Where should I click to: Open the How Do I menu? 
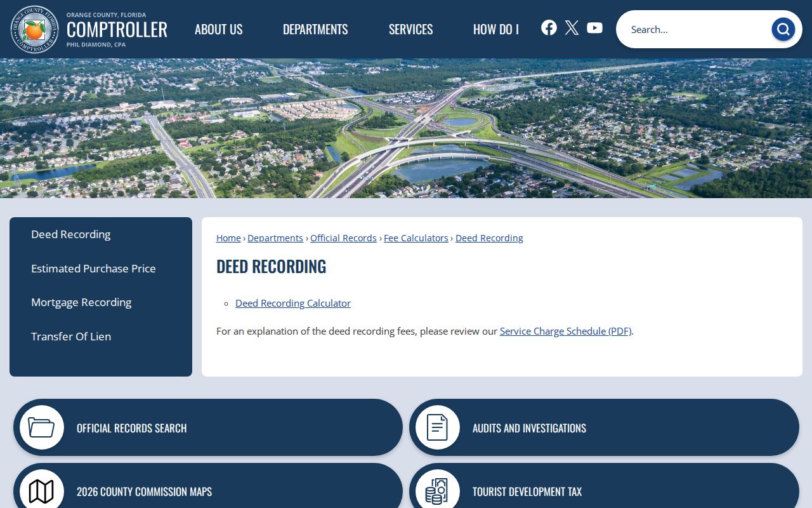coord(496,29)
